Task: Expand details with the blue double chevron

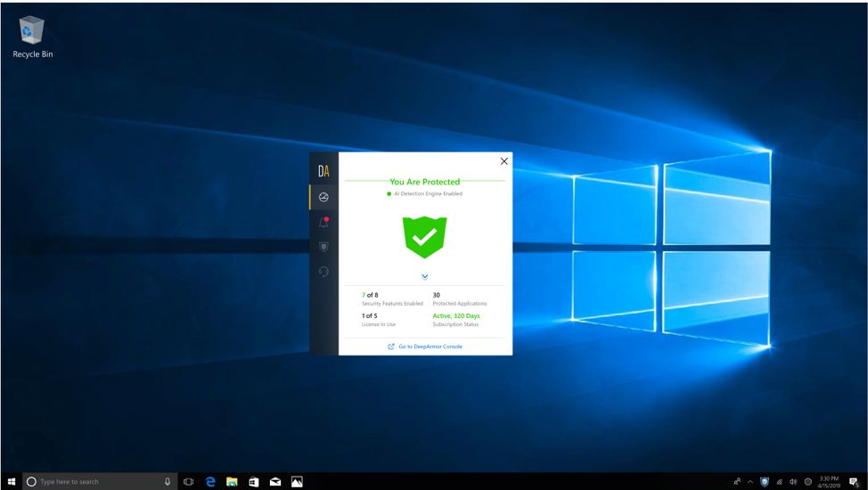Action: coord(424,277)
